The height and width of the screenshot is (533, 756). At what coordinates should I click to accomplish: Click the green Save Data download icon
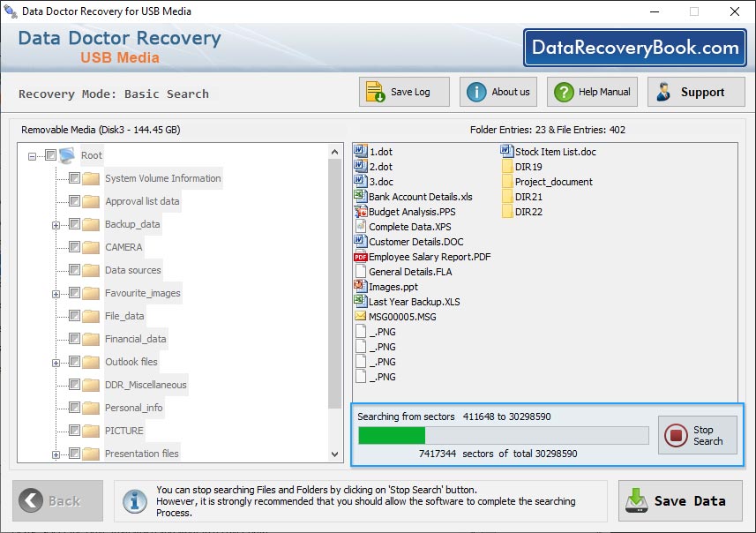pyautogui.click(x=636, y=500)
